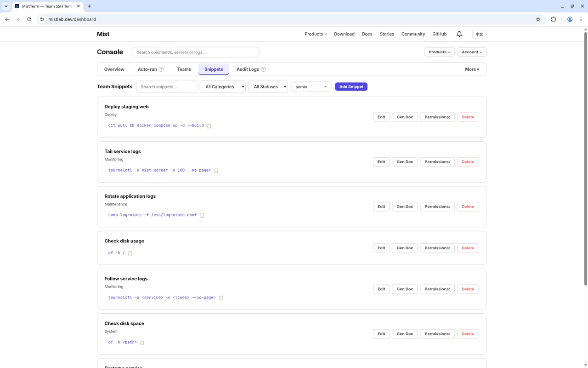588x368 pixels.
Task: Open the GitHub link in navigation
Action: [x=439, y=34]
